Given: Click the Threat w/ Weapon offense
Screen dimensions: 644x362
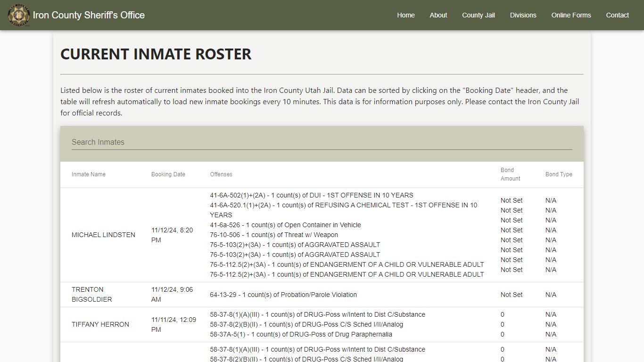Looking at the screenshot, I should (274, 235).
